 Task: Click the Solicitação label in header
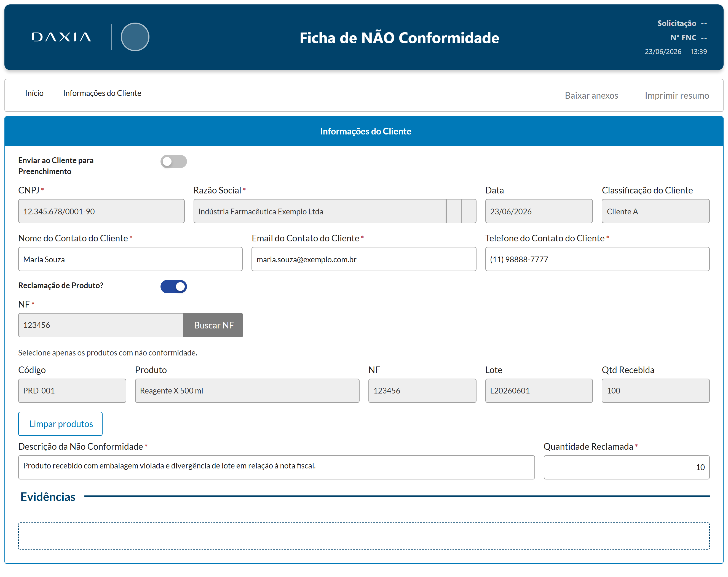pos(676,23)
